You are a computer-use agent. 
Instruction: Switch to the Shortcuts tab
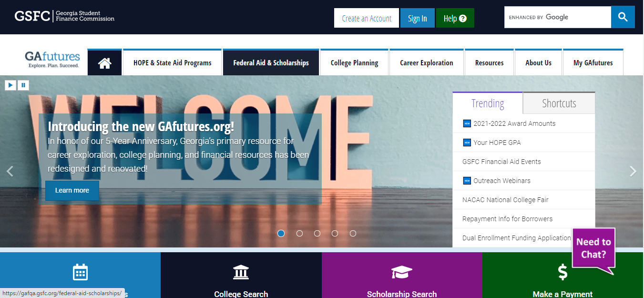point(559,103)
